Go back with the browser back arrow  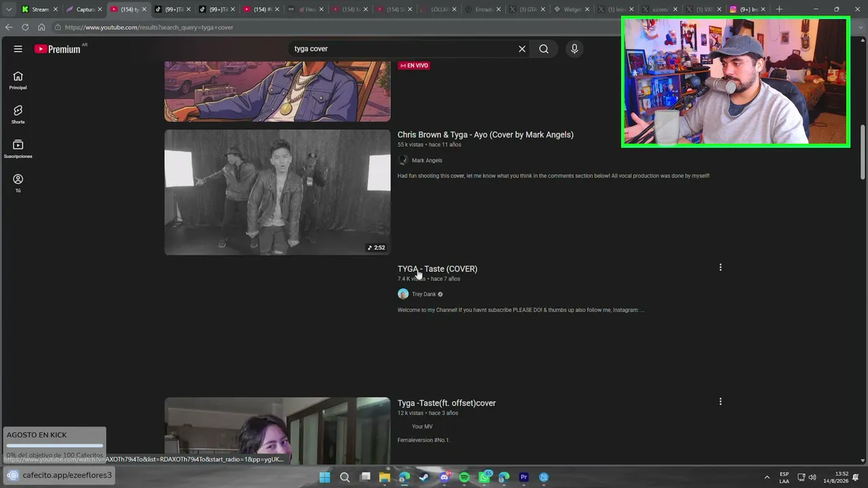pos(9,27)
